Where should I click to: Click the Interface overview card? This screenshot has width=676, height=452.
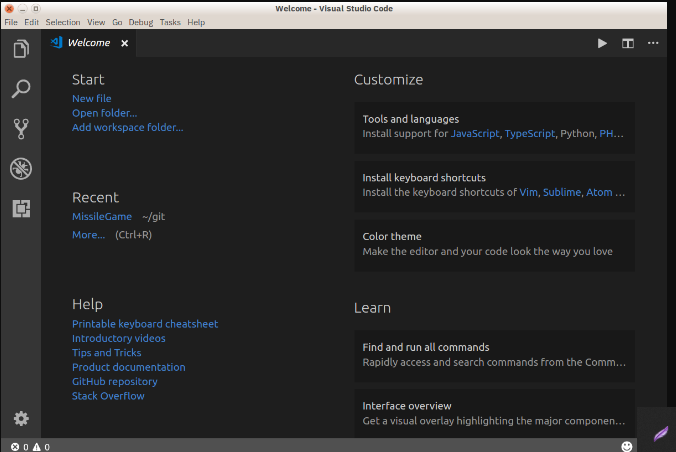[x=494, y=414]
